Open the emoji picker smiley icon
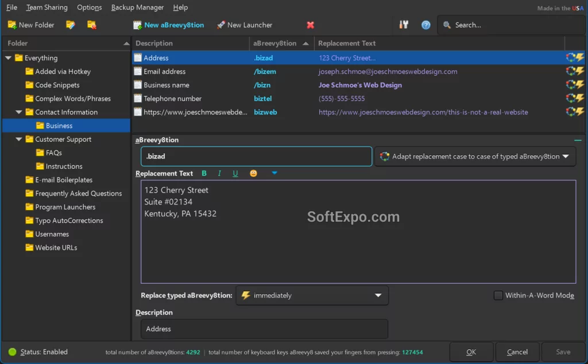588x364 pixels. (253, 173)
